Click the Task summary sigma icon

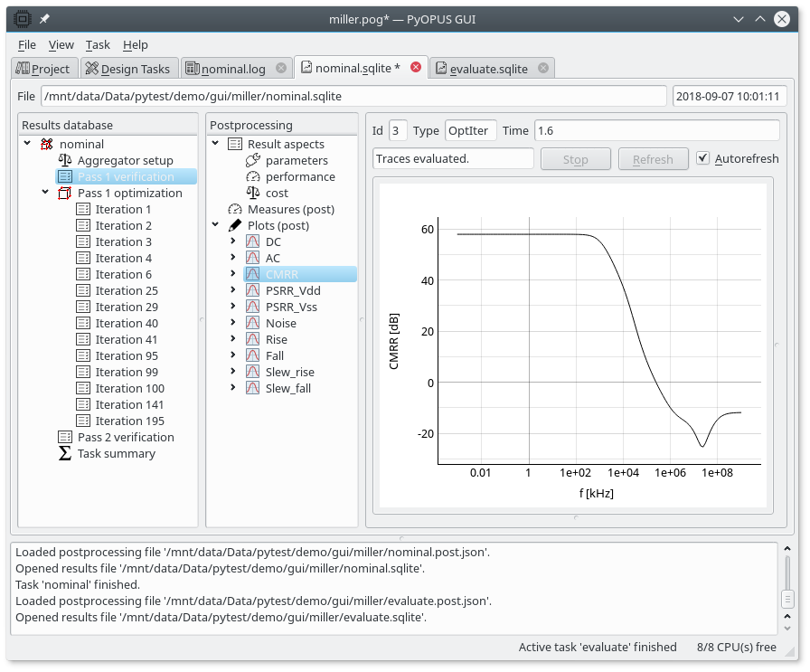click(64, 453)
